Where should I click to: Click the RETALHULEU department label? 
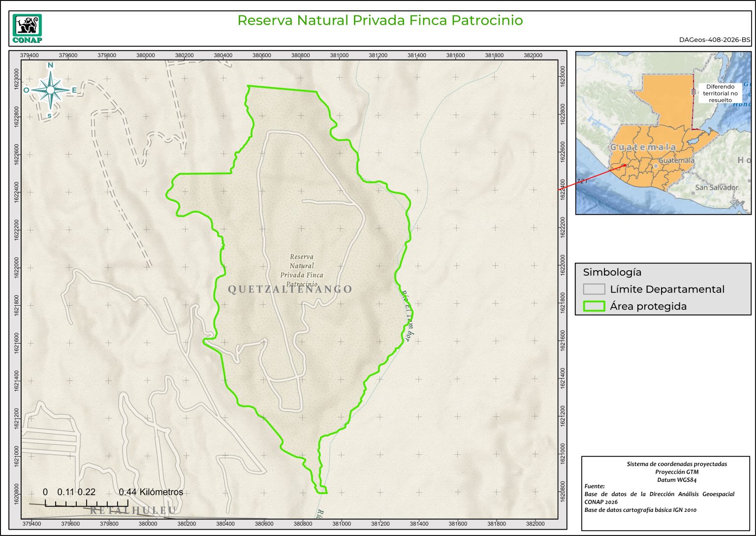[x=133, y=510]
